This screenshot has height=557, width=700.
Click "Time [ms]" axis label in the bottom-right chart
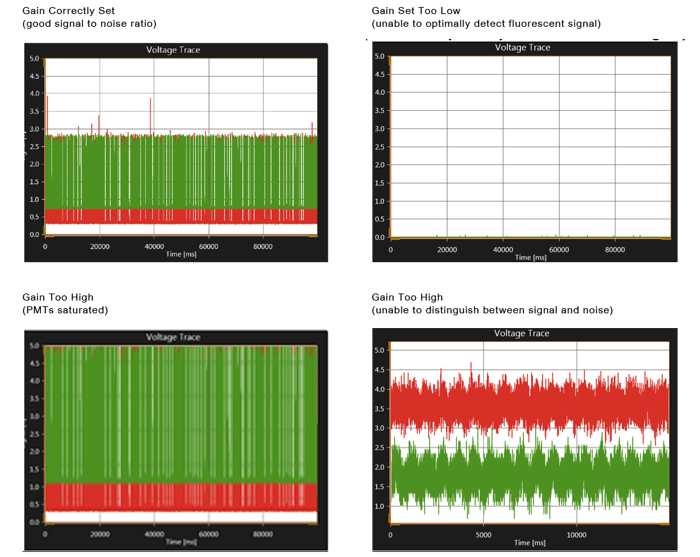(x=530, y=545)
